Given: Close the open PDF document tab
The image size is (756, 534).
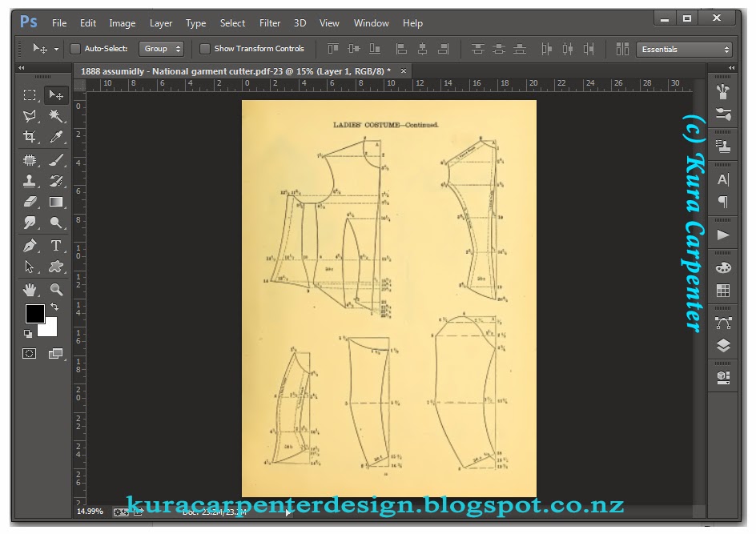Looking at the screenshot, I should click(404, 70).
